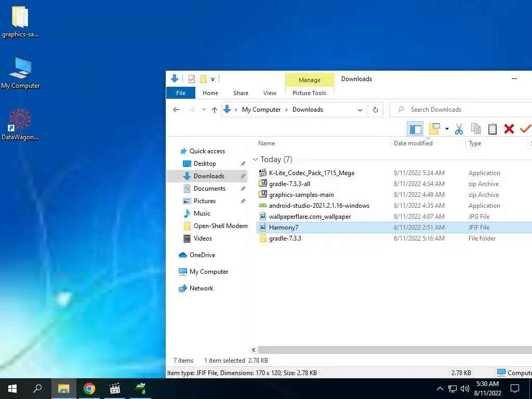Click the Search Downloads field

point(461,110)
